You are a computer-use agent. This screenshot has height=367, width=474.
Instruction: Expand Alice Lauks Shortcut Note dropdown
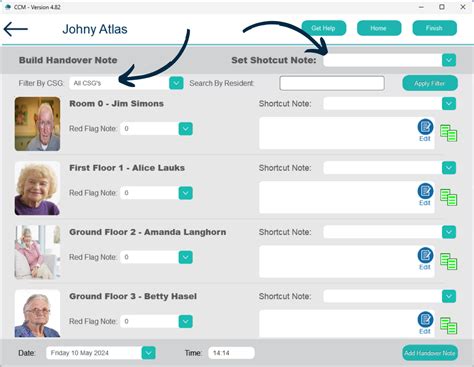coord(449,168)
